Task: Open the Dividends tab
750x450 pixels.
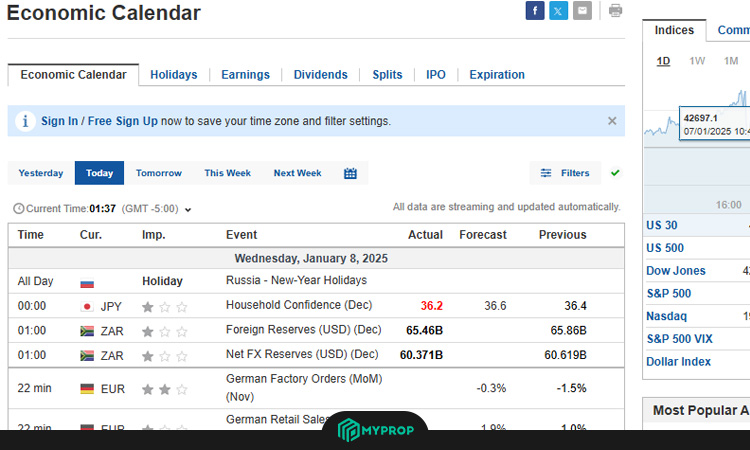Action: point(320,75)
